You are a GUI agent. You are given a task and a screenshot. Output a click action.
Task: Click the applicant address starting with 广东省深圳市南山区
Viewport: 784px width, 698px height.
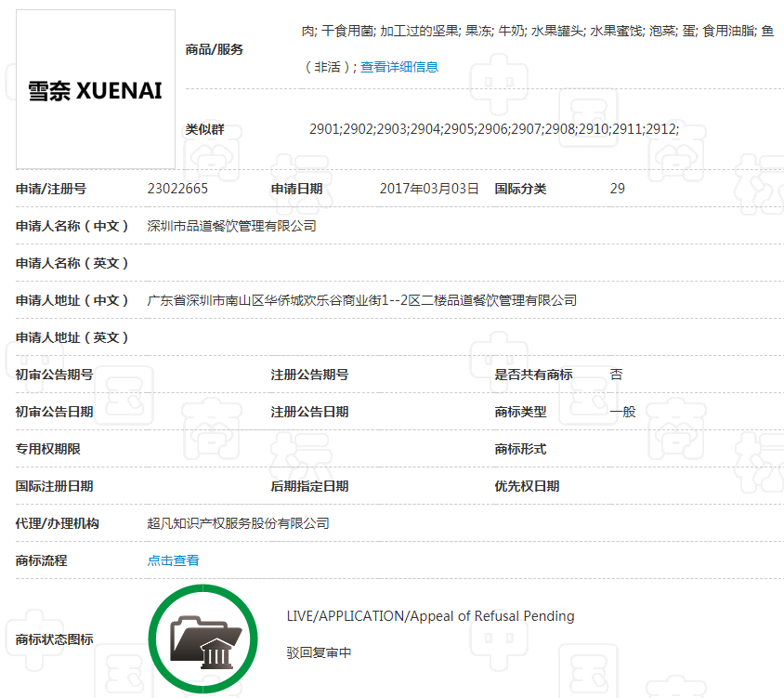pyautogui.click(x=362, y=300)
